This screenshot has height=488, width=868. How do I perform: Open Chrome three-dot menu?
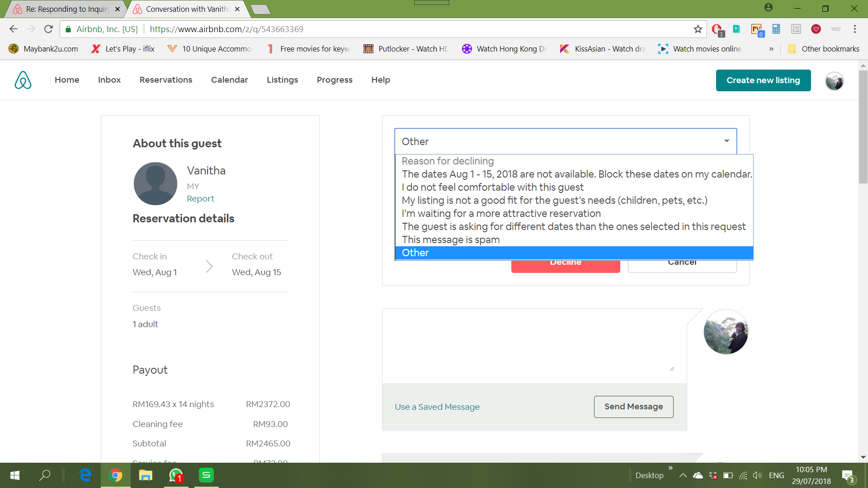click(854, 29)
